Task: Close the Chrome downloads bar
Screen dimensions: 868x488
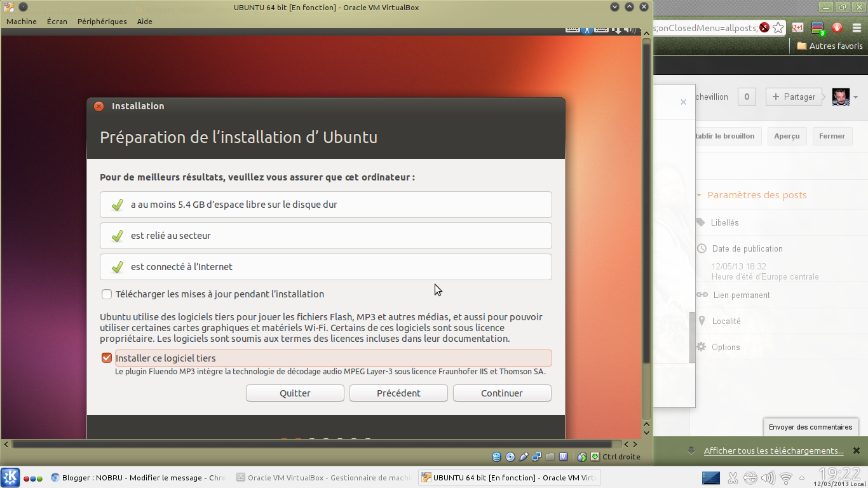Action: 857,451
